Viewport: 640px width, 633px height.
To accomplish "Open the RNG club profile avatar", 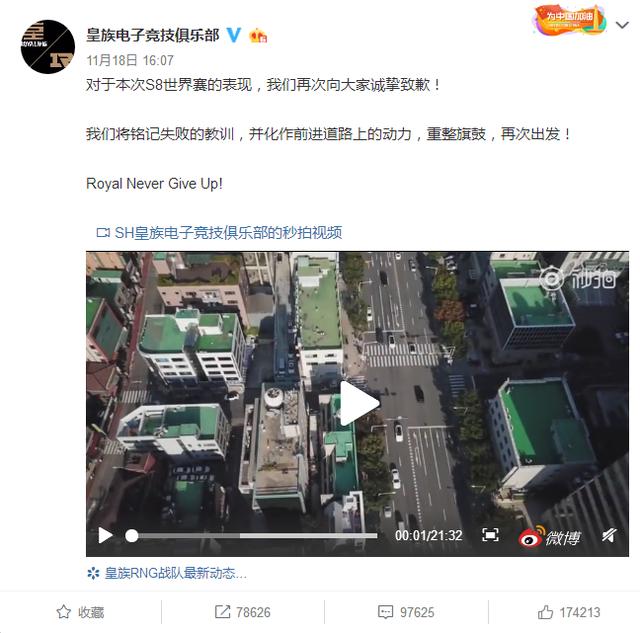I will pyautogui.click(x=48, y=47).
